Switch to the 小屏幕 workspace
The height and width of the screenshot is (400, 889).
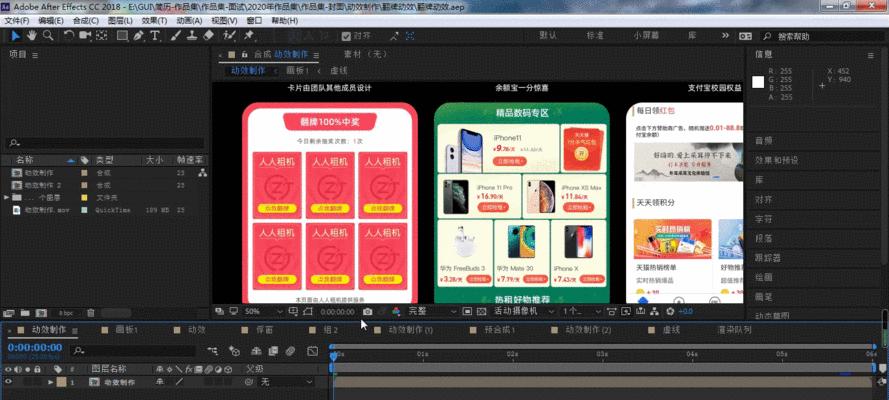tap(646, 35)
